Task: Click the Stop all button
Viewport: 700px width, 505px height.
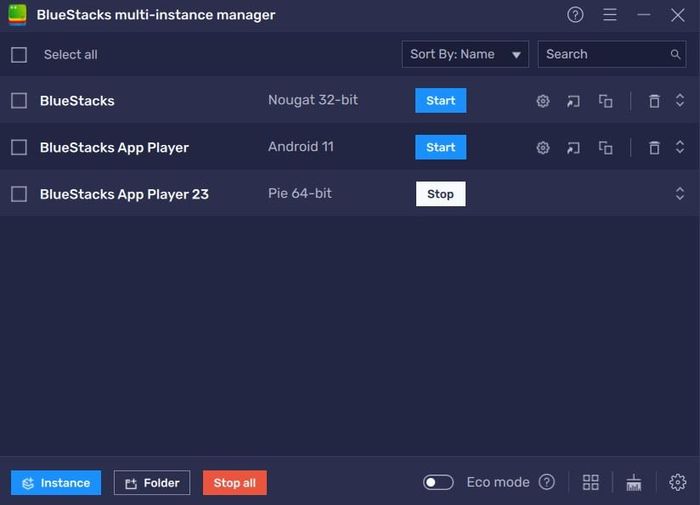Action: pos(235,483)
